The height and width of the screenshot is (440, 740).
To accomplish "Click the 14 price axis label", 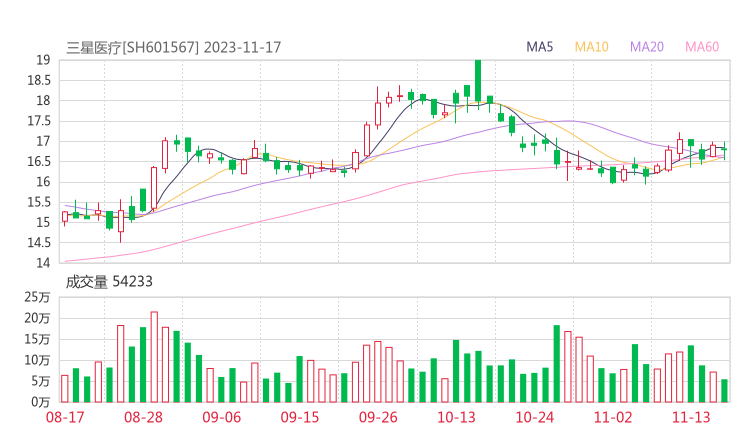I will [43, 263].
